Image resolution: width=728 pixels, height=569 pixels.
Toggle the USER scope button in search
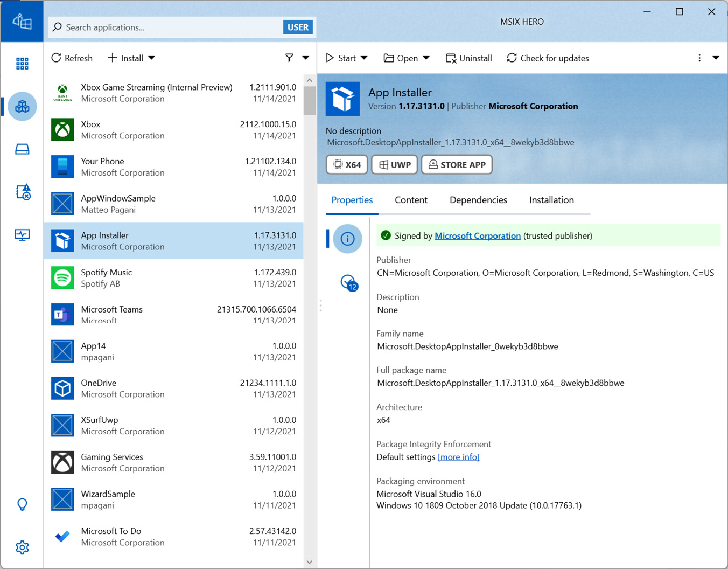pyautogui.click(x=298, y=27)
